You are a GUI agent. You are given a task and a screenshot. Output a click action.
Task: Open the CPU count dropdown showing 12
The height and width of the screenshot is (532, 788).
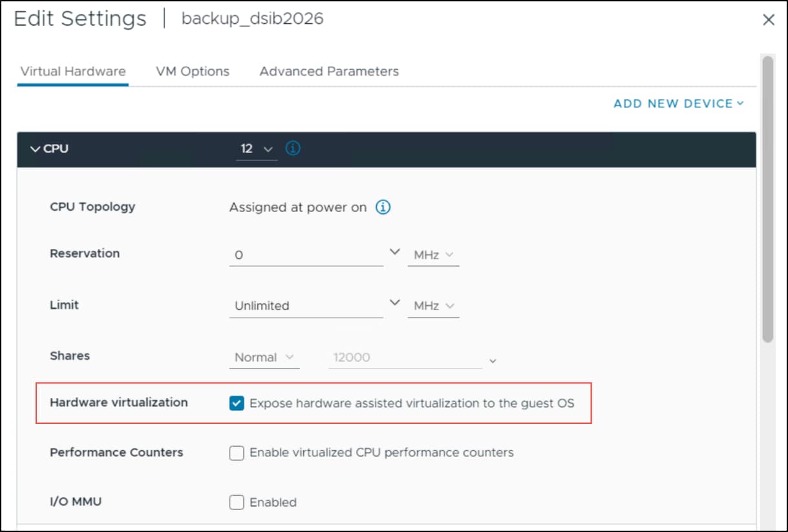(257, 149)
